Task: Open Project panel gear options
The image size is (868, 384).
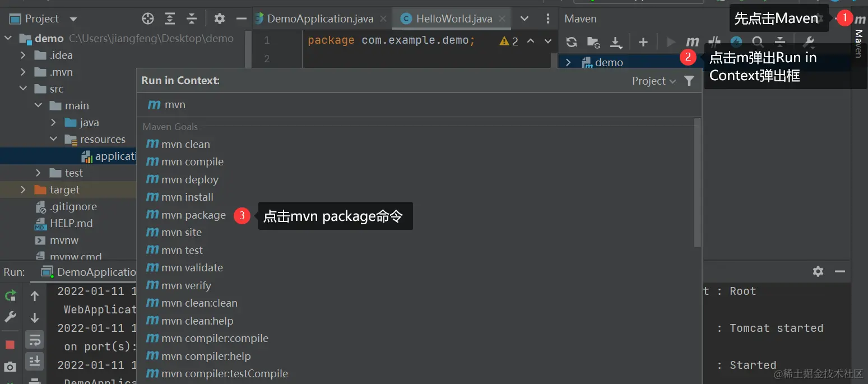Action: 220,18
